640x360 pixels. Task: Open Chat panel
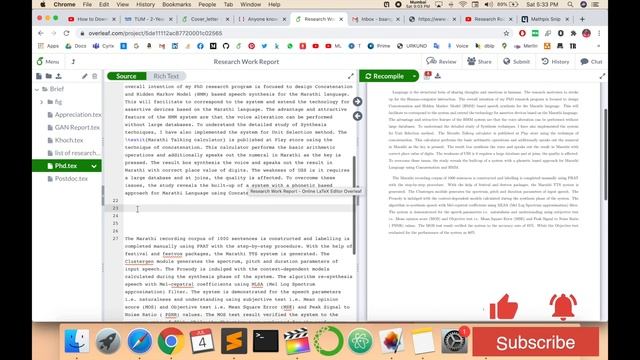point(591,62)
